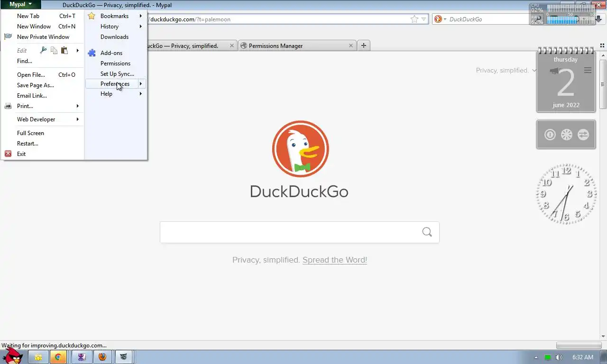Click the Spread the Word! link
The width and height of the screenshot is (607, 364).
tap(335, 260)
